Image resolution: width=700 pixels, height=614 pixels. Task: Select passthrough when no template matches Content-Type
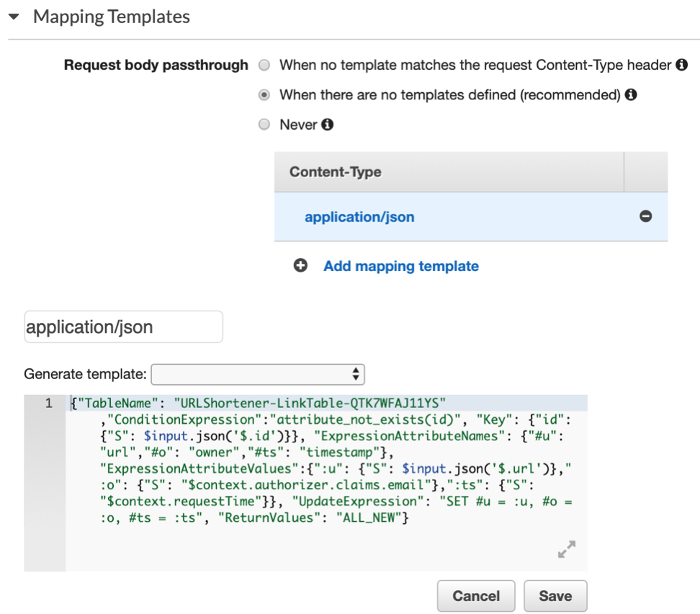pyautogui.click(x=264, y=65)
